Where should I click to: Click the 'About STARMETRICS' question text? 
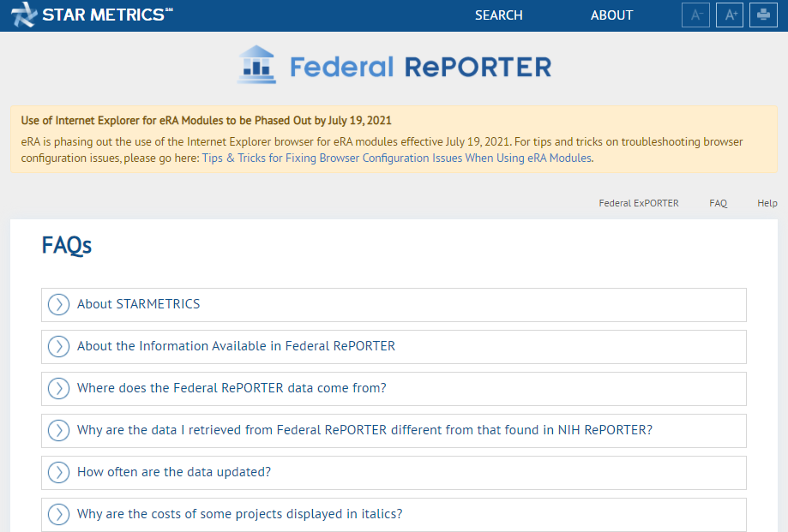(138, 304)
